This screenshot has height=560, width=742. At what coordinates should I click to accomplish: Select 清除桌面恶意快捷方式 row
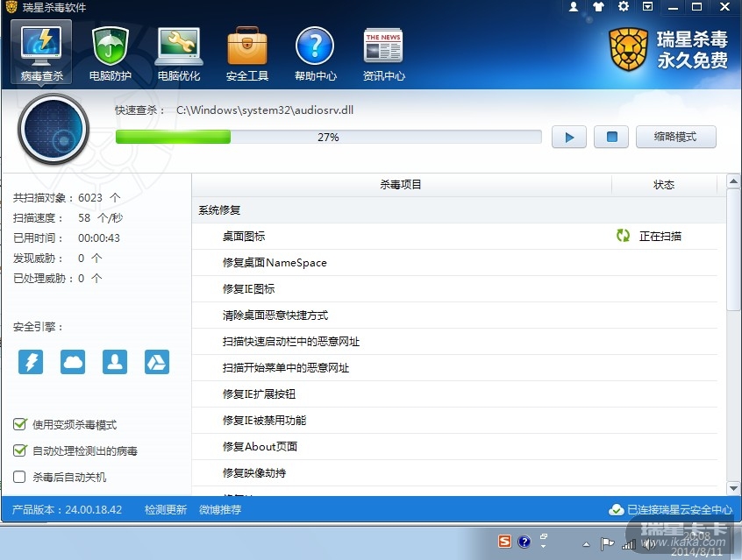point(454,315)
